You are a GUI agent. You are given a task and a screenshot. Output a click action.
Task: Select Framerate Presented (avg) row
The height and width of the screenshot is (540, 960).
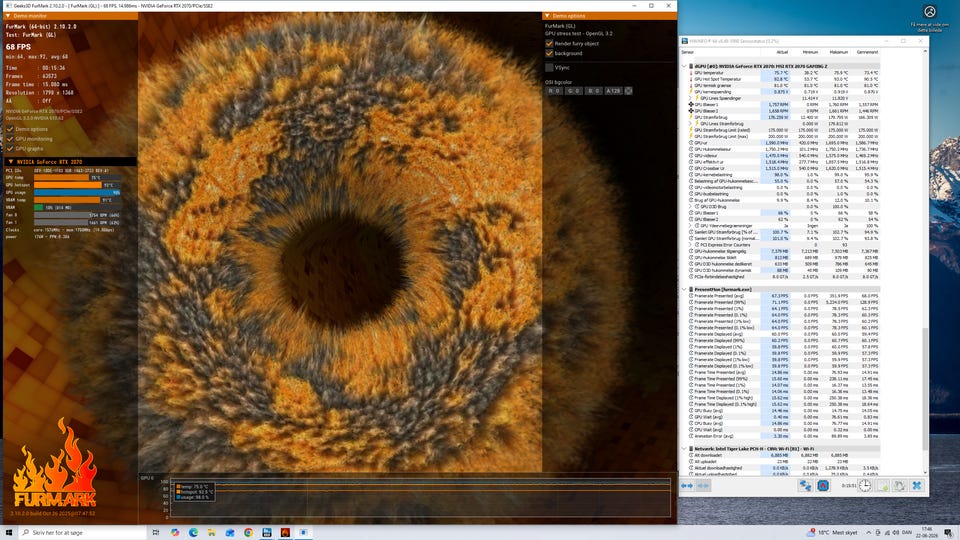coord(784,296)
